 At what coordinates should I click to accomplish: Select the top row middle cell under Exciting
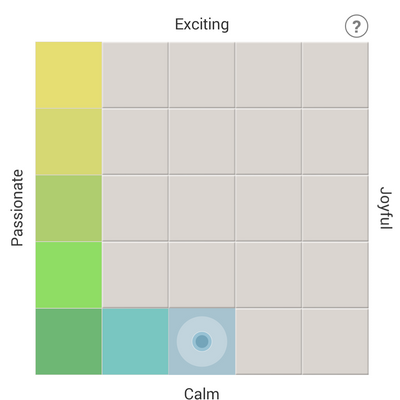tap(202, 75)
